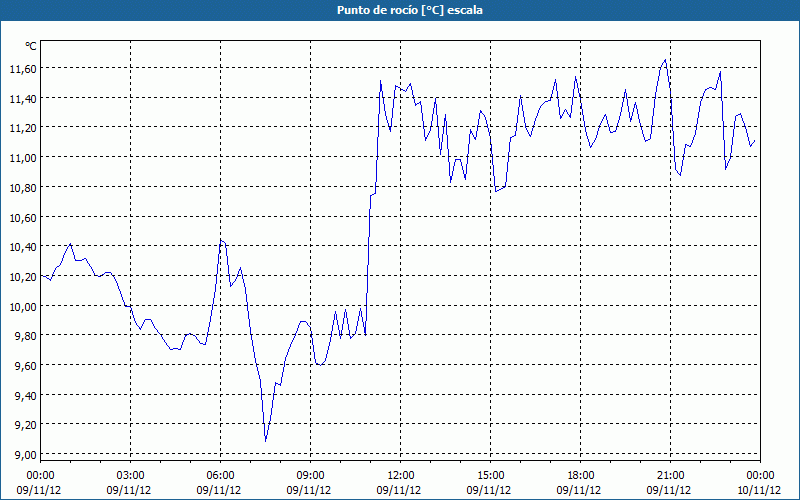
Task: Click the 06:00 time axis label
Action: point(220,476)
